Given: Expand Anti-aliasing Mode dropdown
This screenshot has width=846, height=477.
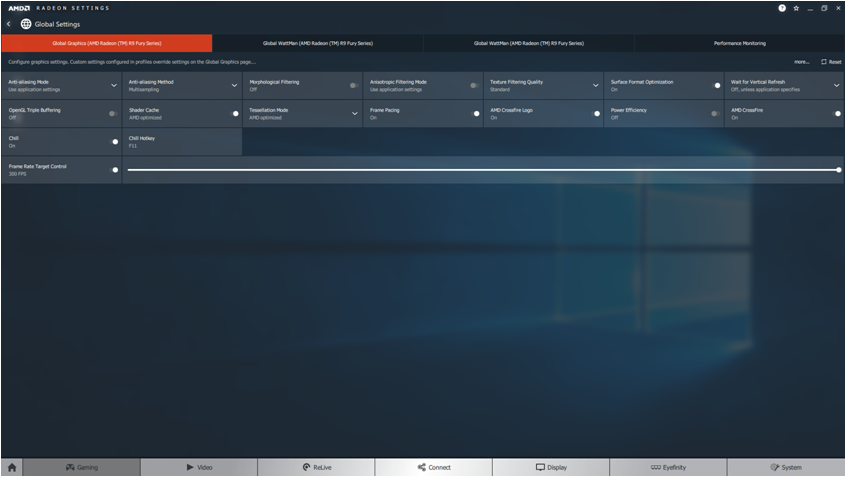Looking at the screenshot, I should pos(114,85).
